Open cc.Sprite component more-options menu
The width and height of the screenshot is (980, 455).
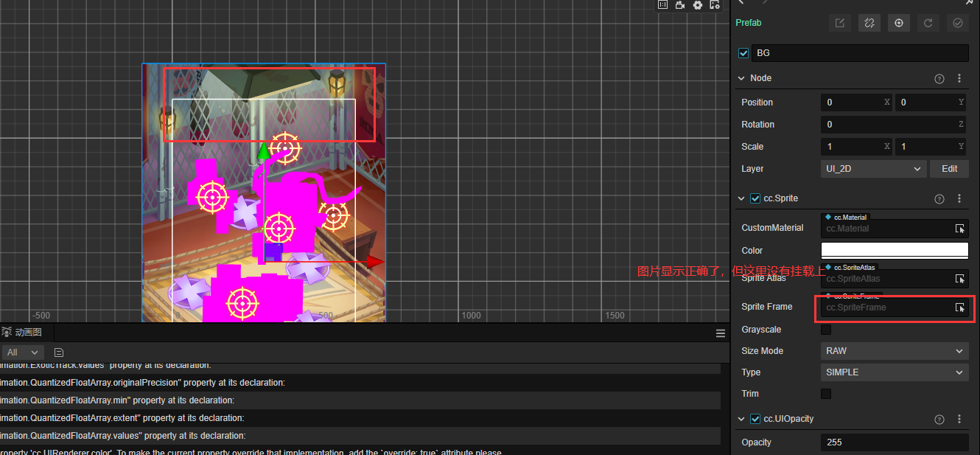pos(959,198)
